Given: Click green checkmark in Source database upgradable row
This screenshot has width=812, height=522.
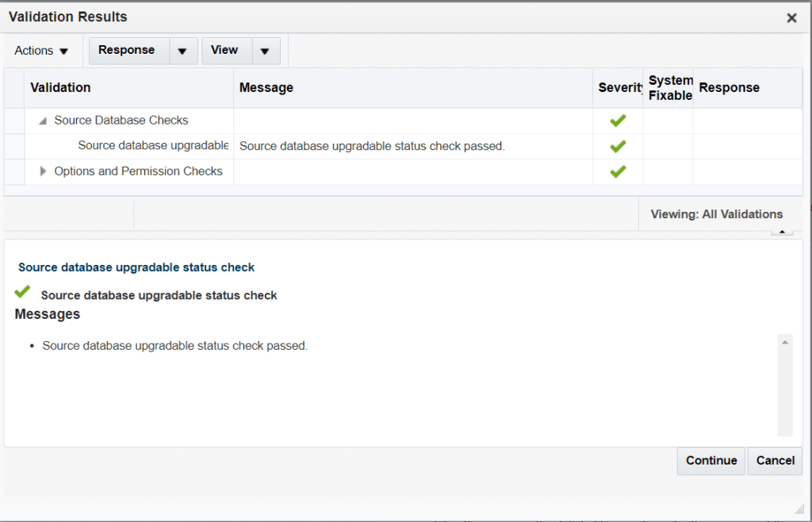Looking at the screenshot, I should click(x=618, y=146).
